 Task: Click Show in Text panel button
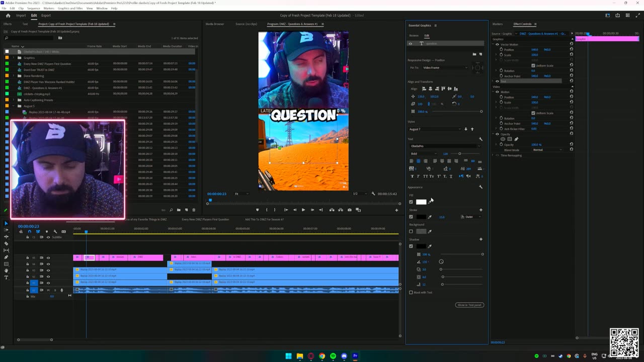click(x=469, y=305)
